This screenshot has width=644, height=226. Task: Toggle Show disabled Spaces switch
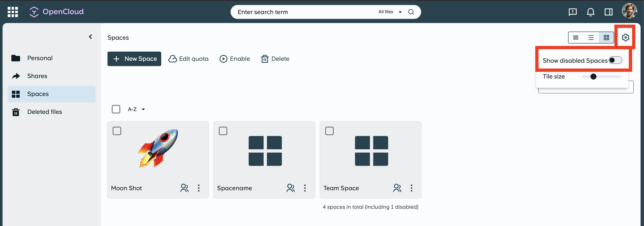pyautogui.click(x=615, y=61)
